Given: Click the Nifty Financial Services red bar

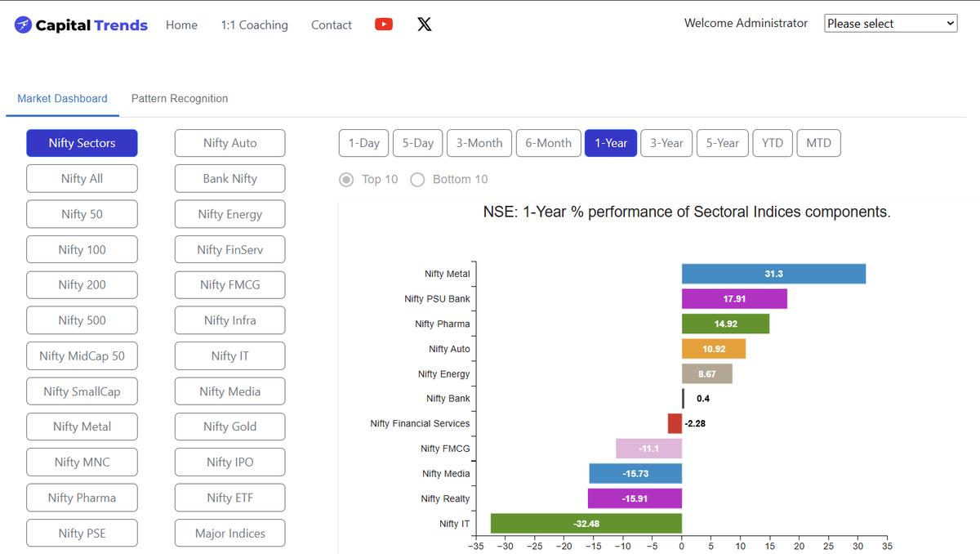Looking at the screenshot, I should click(x=675, y=423).
